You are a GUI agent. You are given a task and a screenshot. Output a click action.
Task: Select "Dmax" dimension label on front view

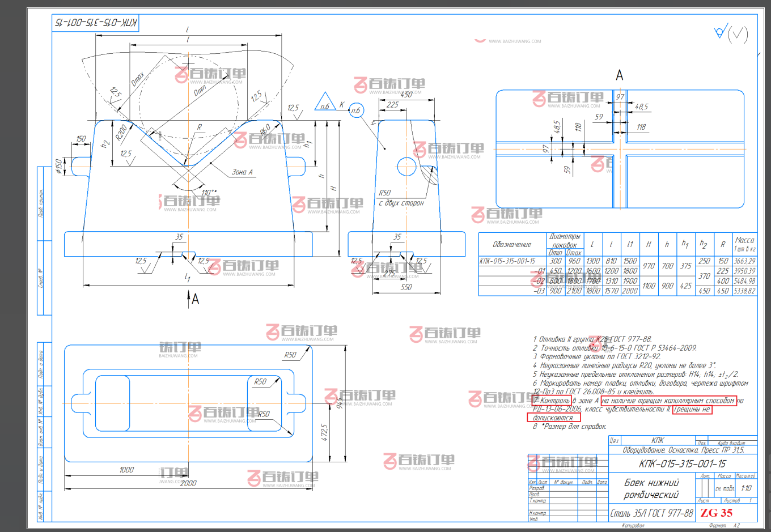(x=138, y=79)
